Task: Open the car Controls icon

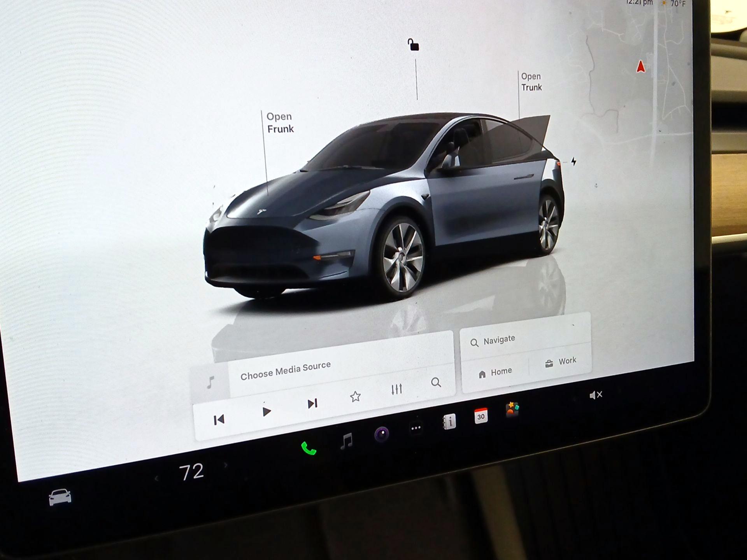Action: [x=60, y=497]
